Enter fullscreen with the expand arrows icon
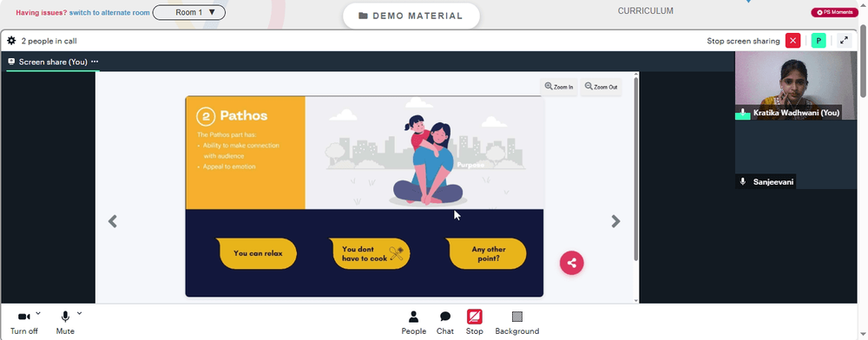The height and width of the screenshot is (340, 868). point(844,41)
